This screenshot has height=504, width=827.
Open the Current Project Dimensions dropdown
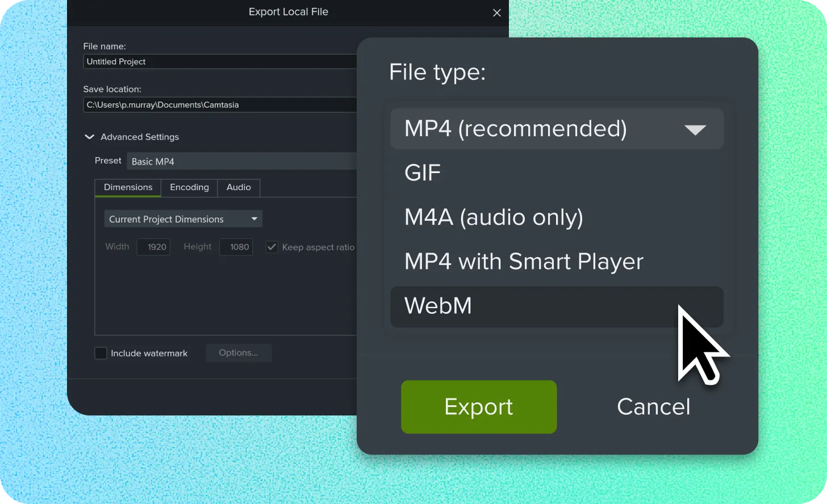point(183,219)
